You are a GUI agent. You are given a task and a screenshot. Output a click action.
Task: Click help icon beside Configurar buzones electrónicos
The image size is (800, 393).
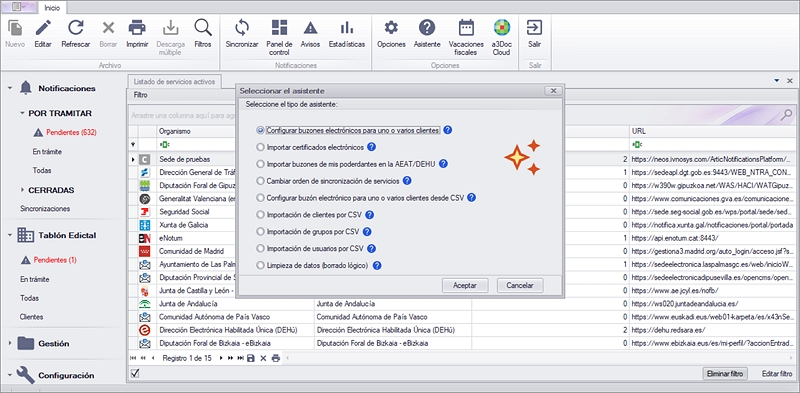(x=447, y=130)
